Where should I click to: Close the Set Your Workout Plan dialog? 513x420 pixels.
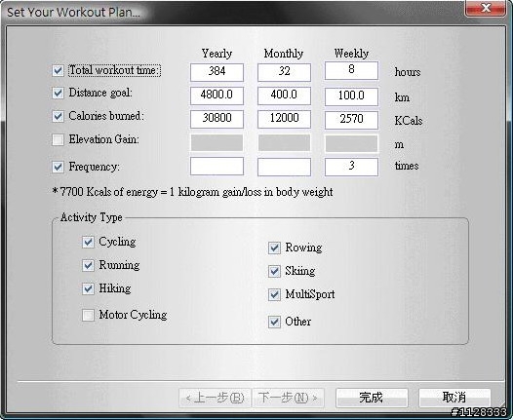pyautogui.click(x=486, y=8)
